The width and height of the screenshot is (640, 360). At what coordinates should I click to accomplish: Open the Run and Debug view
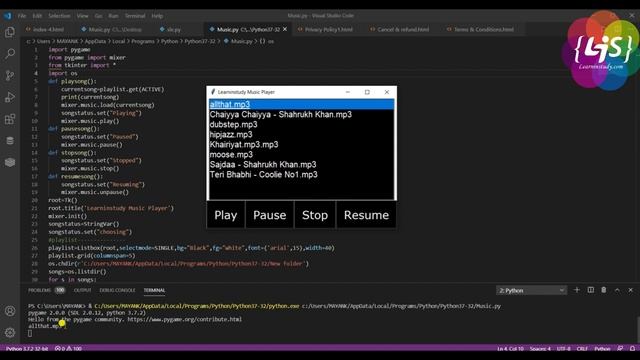pos(10,97)
